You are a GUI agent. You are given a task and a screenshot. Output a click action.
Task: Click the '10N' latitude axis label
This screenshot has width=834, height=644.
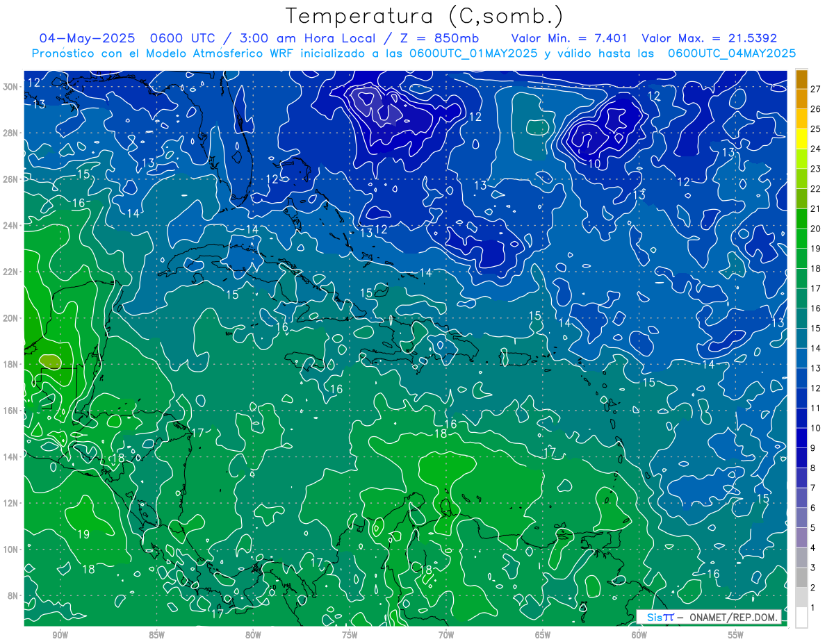(10, 550)
